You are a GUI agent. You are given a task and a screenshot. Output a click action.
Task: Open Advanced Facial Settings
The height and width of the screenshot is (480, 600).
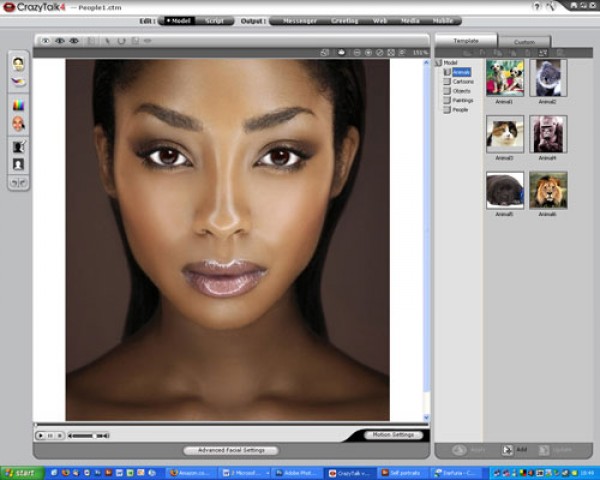click(x=231, y=450)
